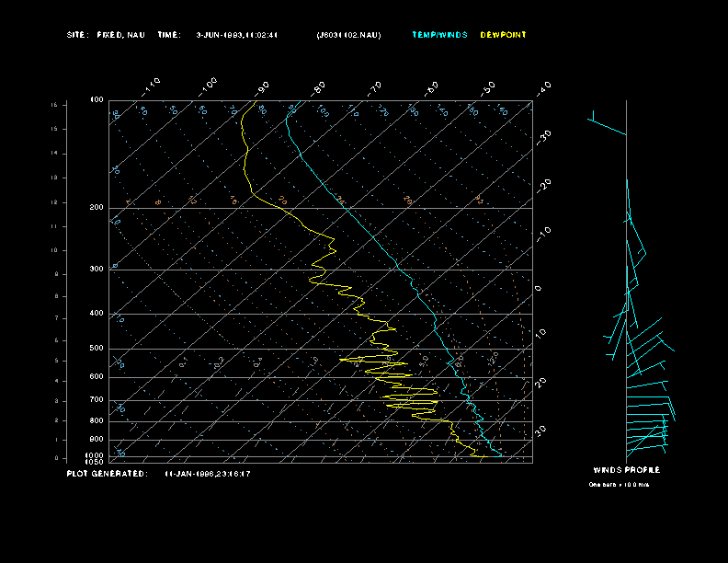
Task: Click the cyan TEMP/WINDS legend label
Action: (439, 35)
